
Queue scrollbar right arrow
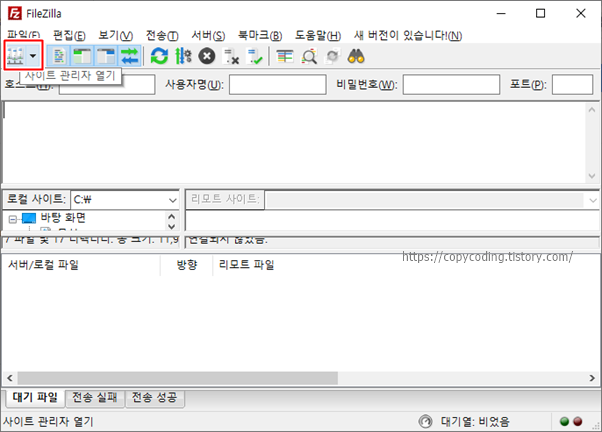(592, 378)
